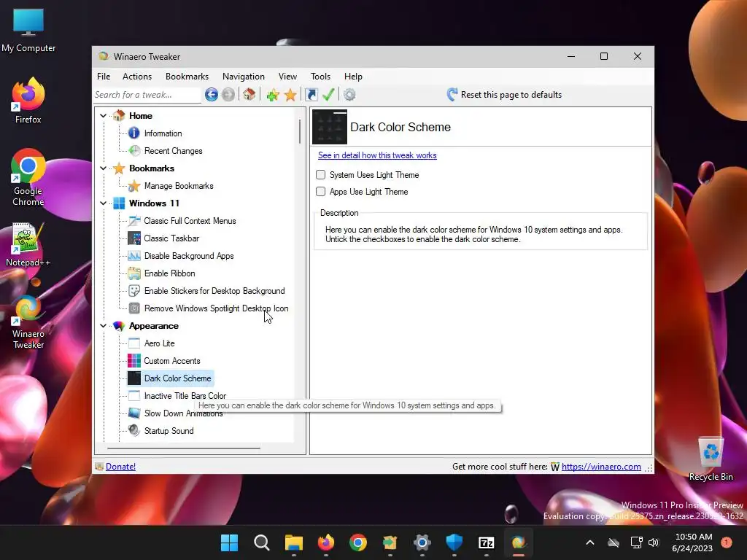This screenshot has width=747, height=560.
Task: Open the Classic Taskbar tweak
Action: pyautogui.click(x=171, y=238)
